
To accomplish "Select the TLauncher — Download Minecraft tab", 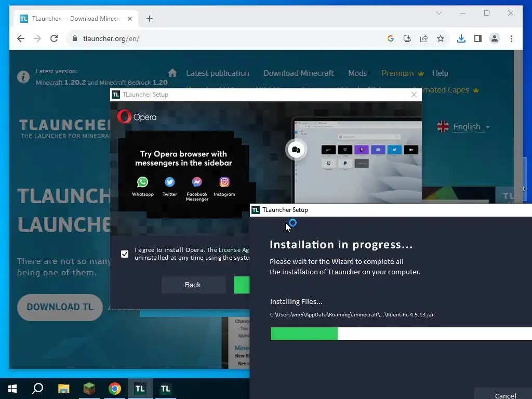I will click(x=76, y=19).
